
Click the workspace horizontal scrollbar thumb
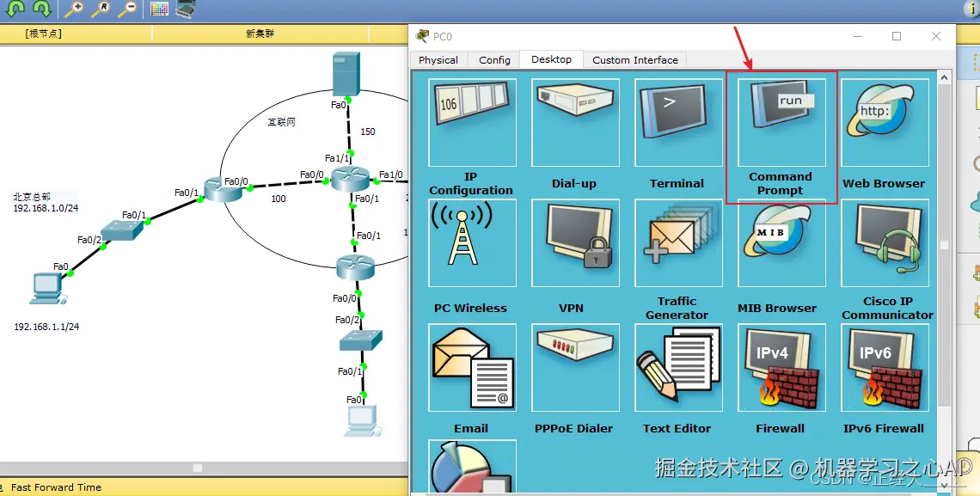(x=198, y=468)
